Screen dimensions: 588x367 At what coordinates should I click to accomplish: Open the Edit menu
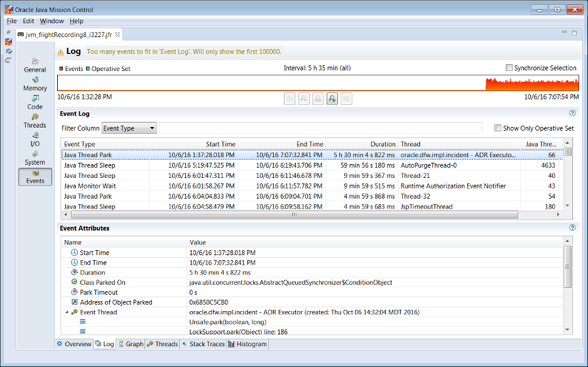(28, 21)
